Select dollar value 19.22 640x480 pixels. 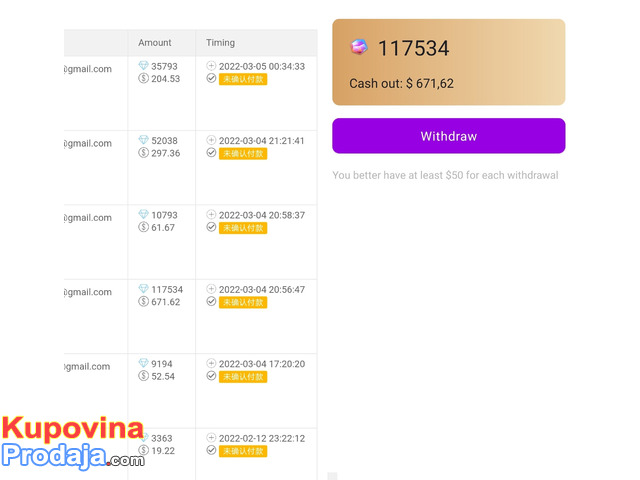point(163,451)
